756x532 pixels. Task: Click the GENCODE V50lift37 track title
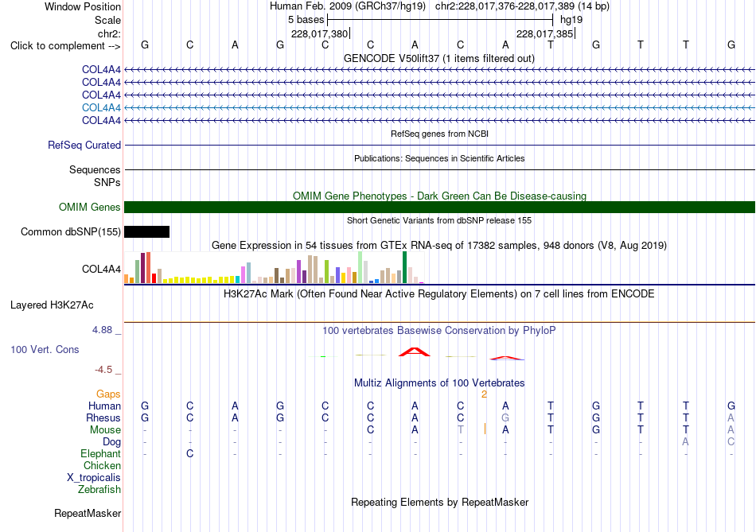(439, 58)
